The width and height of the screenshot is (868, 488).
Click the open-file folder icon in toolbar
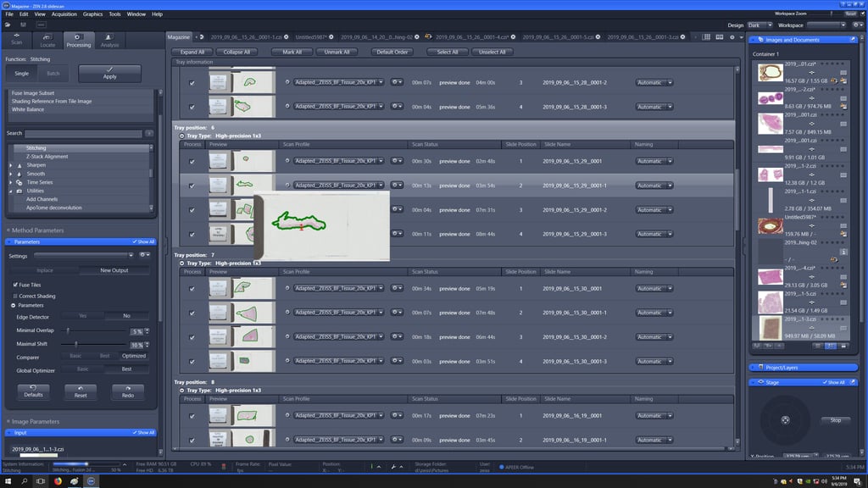point(8,25)
